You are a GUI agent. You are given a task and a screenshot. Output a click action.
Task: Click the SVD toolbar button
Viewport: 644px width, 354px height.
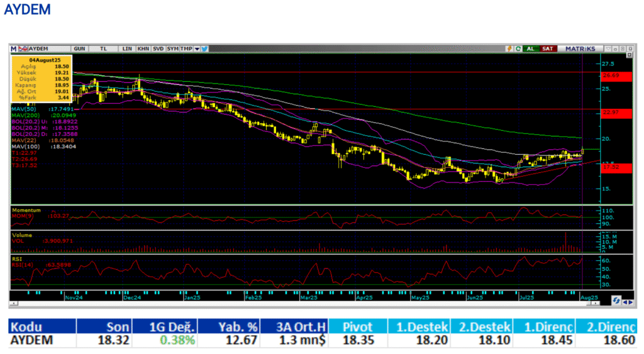[158, 49]
